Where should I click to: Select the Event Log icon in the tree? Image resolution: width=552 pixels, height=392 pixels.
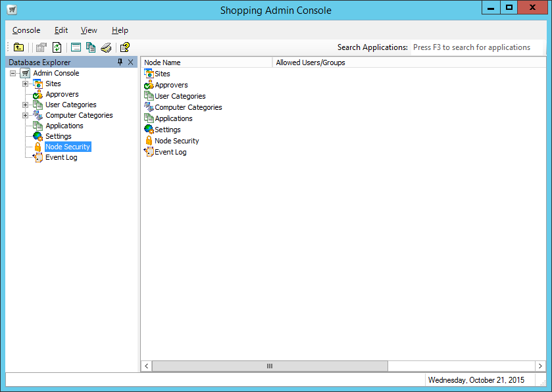pos(38,158)
